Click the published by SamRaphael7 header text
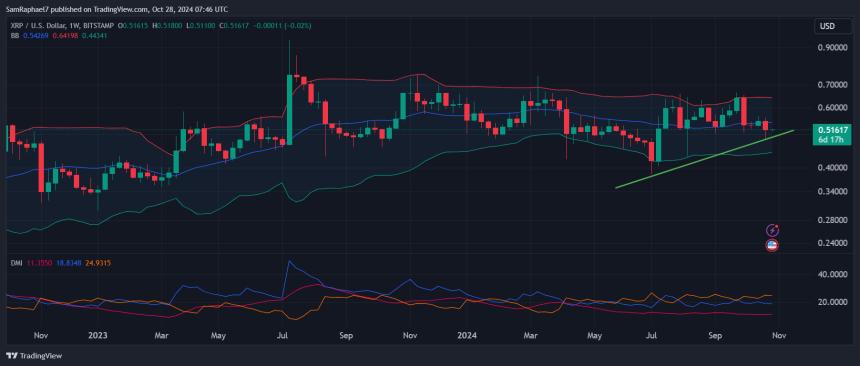This screenshot has height=366, width=860. pos(117,9)
